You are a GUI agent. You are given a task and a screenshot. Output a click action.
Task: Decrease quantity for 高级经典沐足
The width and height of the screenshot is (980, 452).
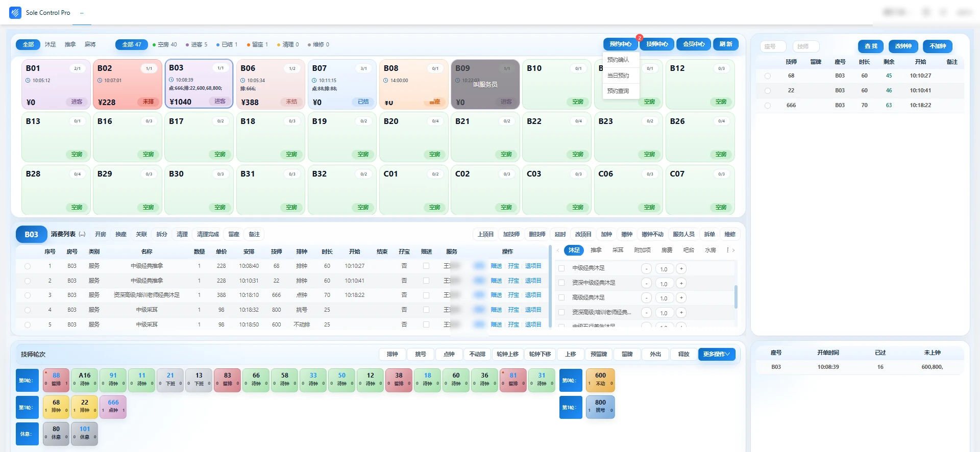coord(647,298)
